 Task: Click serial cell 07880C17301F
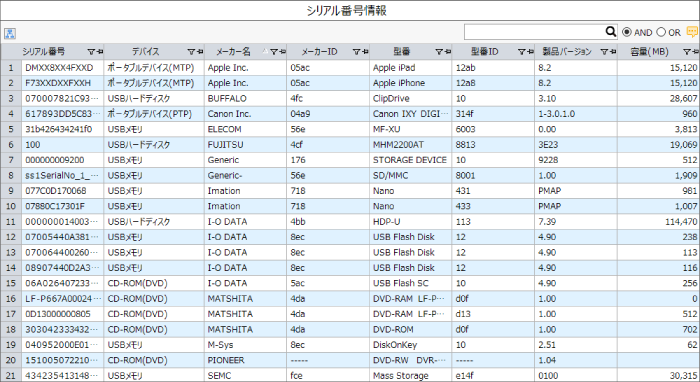coord(62,206)
